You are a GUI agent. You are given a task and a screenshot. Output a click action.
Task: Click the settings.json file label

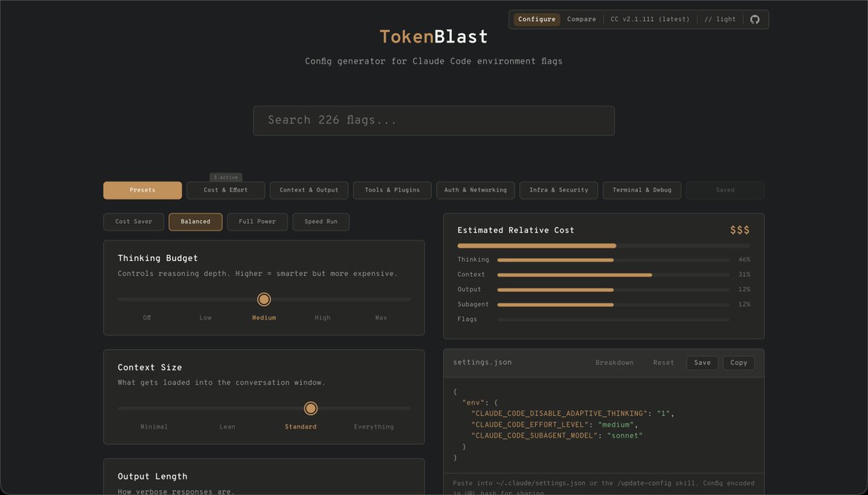(482, 363)
